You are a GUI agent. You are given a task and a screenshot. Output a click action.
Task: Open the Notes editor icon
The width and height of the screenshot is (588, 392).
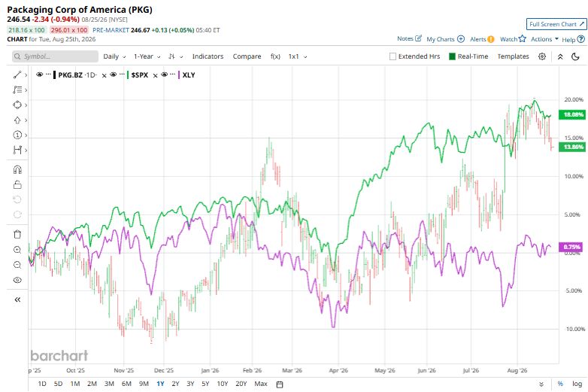tap(419, 38)
